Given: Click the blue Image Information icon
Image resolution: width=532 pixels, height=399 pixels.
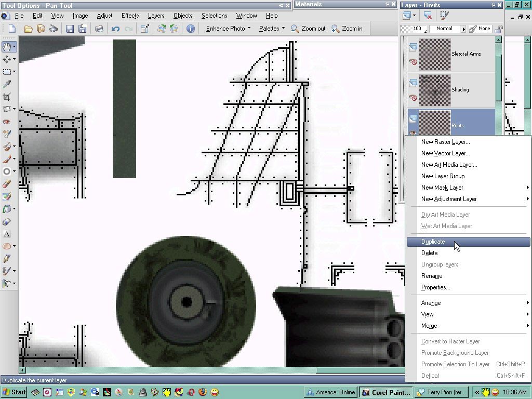Looking at the screenshot, I should (190, 29).
